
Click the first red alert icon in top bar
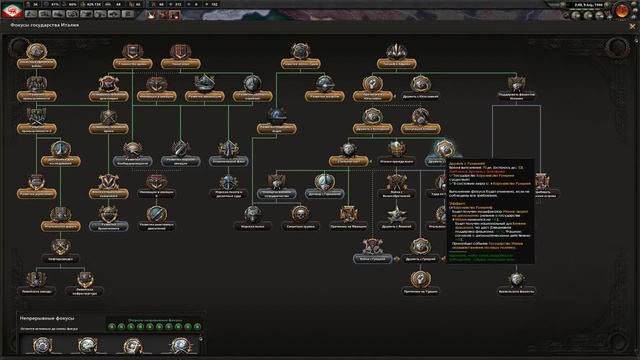coord(151,15)
